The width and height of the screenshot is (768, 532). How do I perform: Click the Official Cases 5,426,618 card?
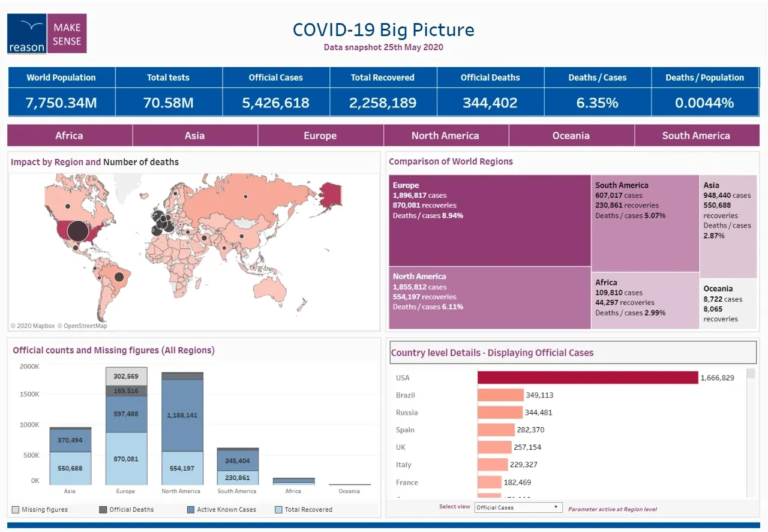[276, 92]
